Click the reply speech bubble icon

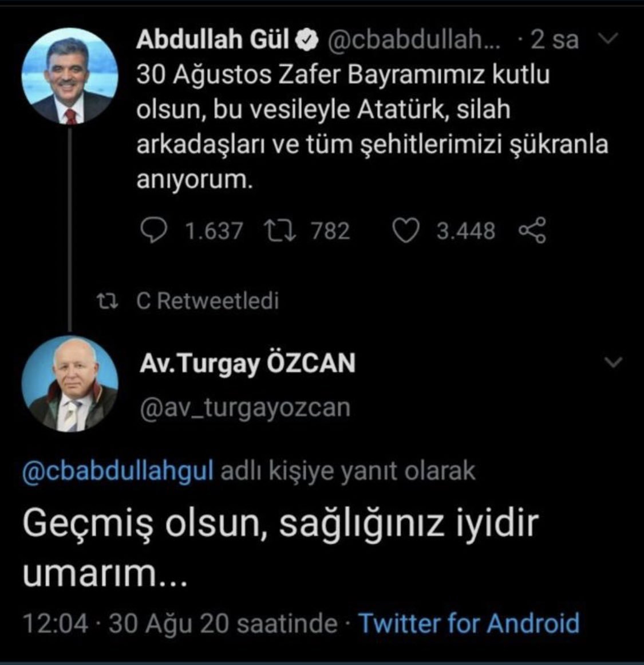(154, 231)
